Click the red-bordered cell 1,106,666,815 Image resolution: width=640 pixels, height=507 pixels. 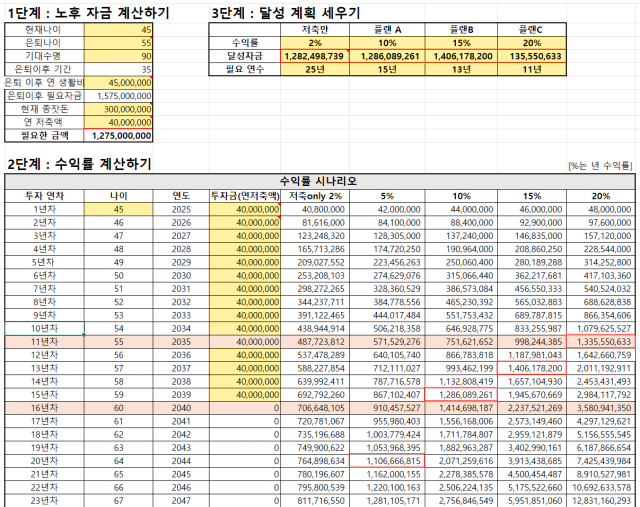pos(387,461)
